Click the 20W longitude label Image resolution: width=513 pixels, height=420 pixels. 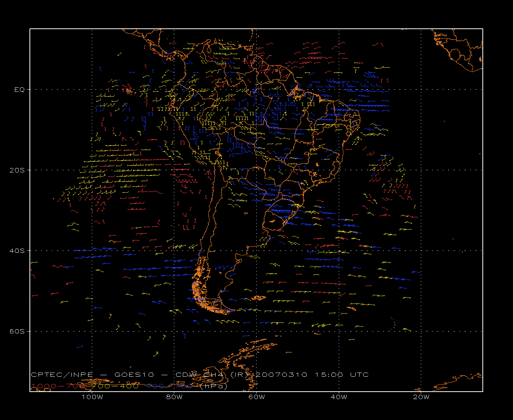point(421,397)
